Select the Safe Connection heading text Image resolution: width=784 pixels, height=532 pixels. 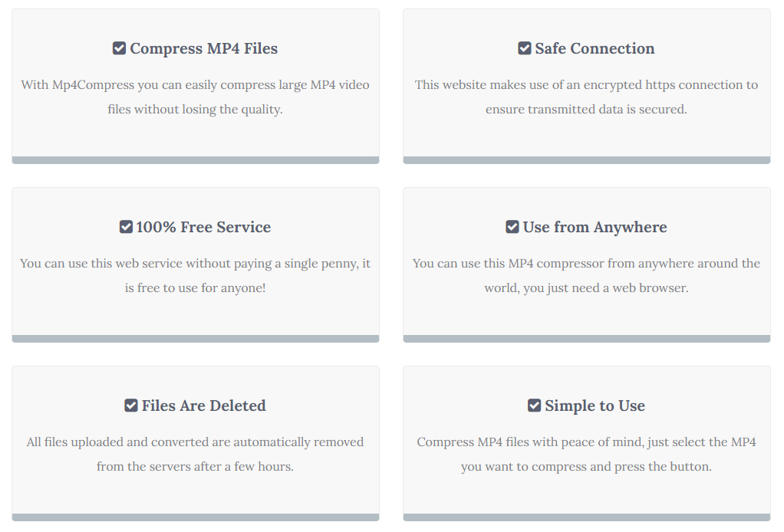pos(595,48)
